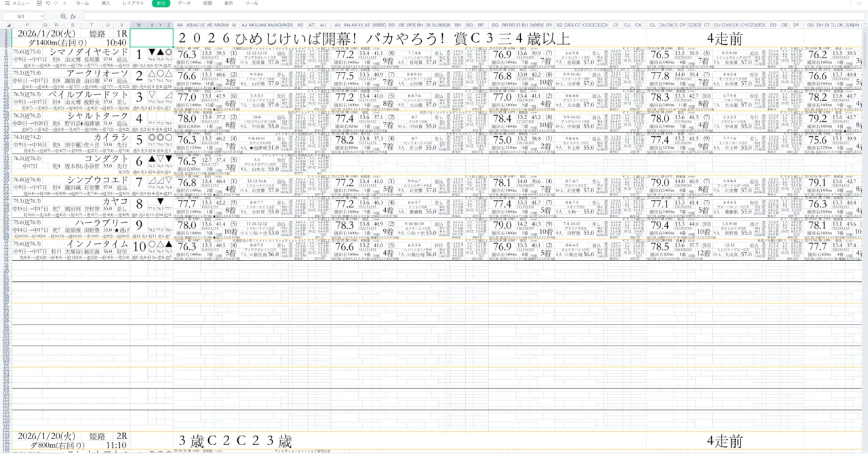Screen dimensions: 868x454
Task: Click the horse name アークリオーソ
Action: point(97,73)
